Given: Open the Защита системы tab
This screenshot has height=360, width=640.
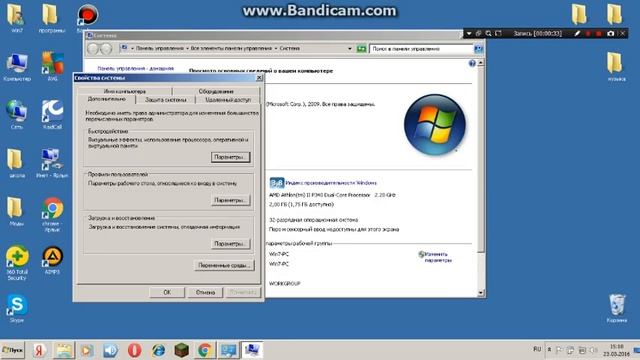Looking at the screenshot, I should pyautogui.click(x=166, y=100).
